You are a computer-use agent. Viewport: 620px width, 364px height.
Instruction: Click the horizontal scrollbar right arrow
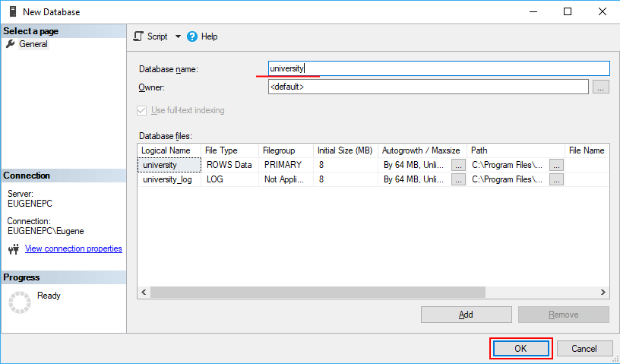(x=603, y=292)
